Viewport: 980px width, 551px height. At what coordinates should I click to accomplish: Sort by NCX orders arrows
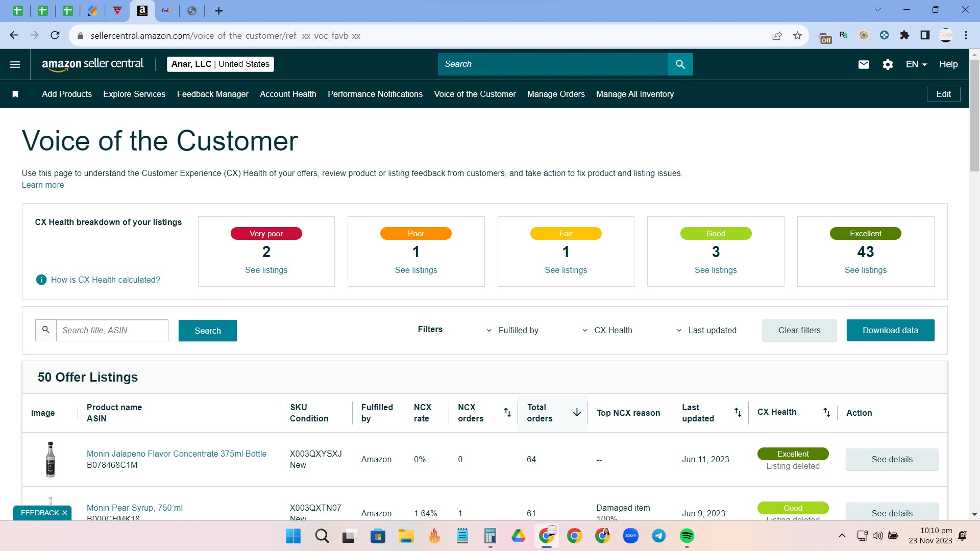coord(507,412)
